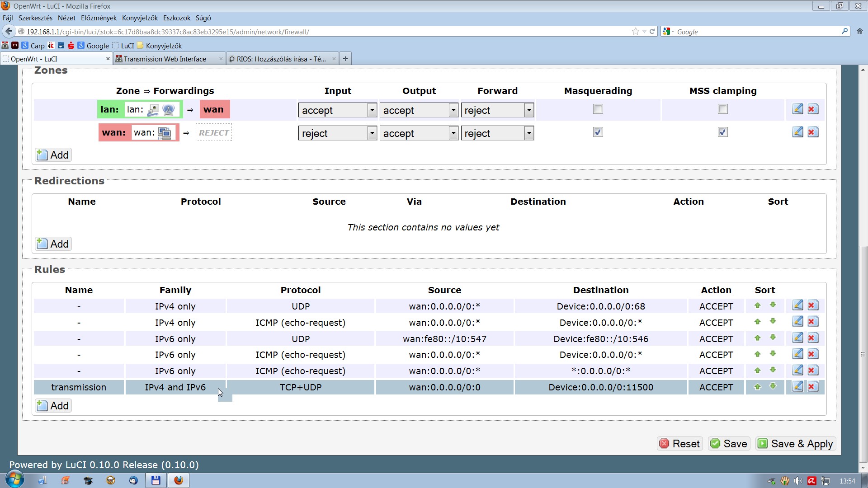Open wan zone Output policy dropdown
The image size is (868, 488).
(x=419, y=133)
